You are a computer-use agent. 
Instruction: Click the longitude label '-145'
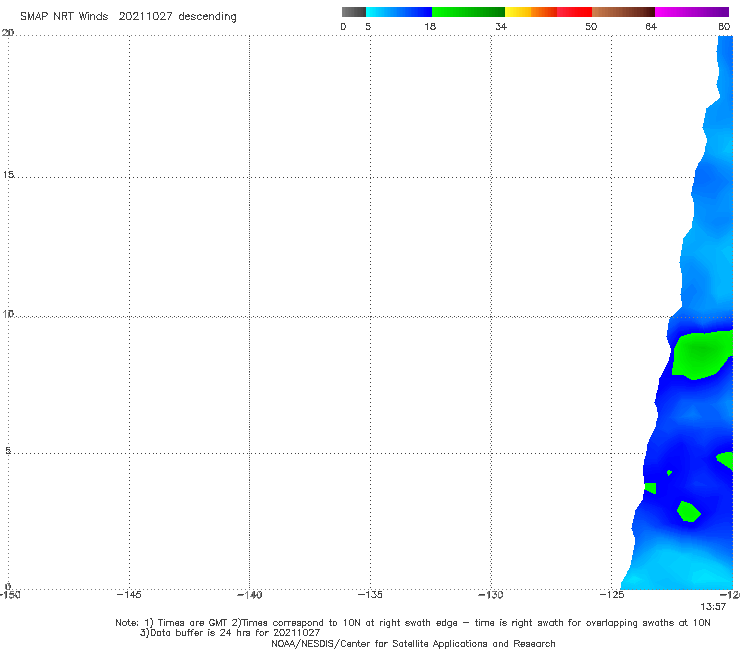tap(129, 595)
